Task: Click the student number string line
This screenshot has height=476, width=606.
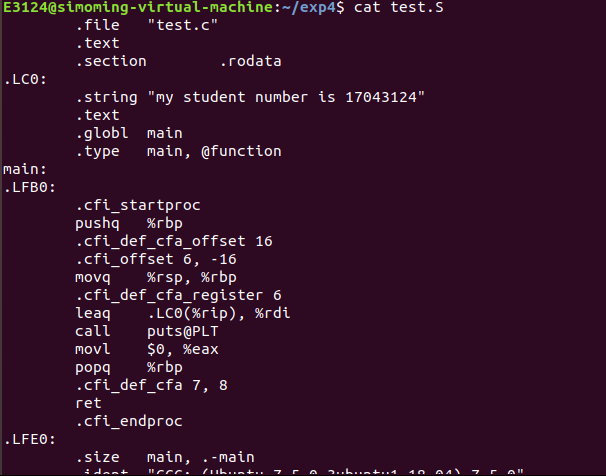Action: 250,98
